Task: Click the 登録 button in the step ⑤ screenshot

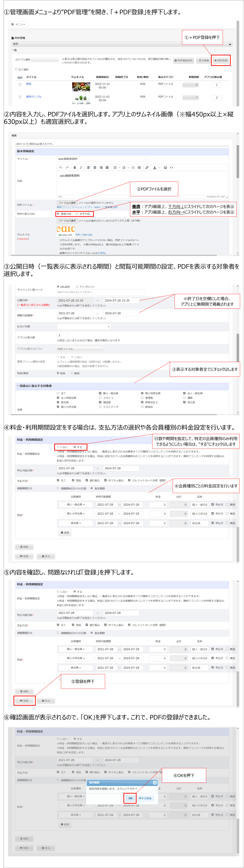Action: click(24, 701)
